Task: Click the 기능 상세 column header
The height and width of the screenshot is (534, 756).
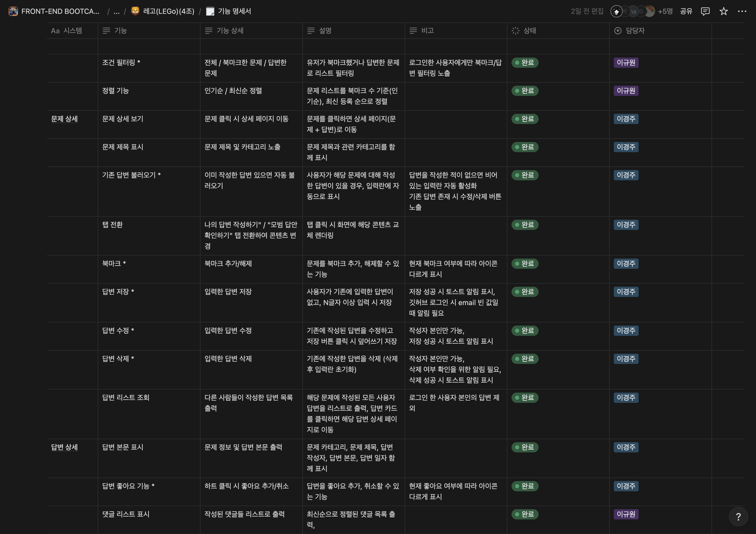Action: point(230,31)
